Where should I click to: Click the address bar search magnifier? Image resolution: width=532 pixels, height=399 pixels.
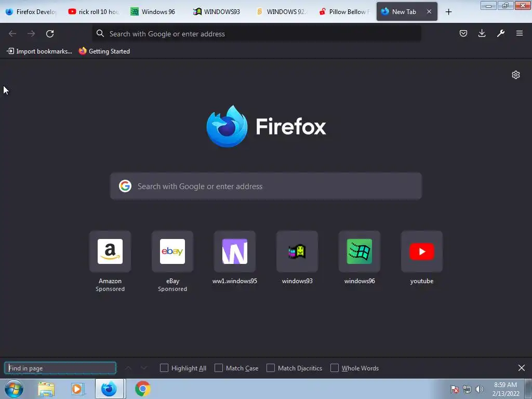(x=100, y=33)
